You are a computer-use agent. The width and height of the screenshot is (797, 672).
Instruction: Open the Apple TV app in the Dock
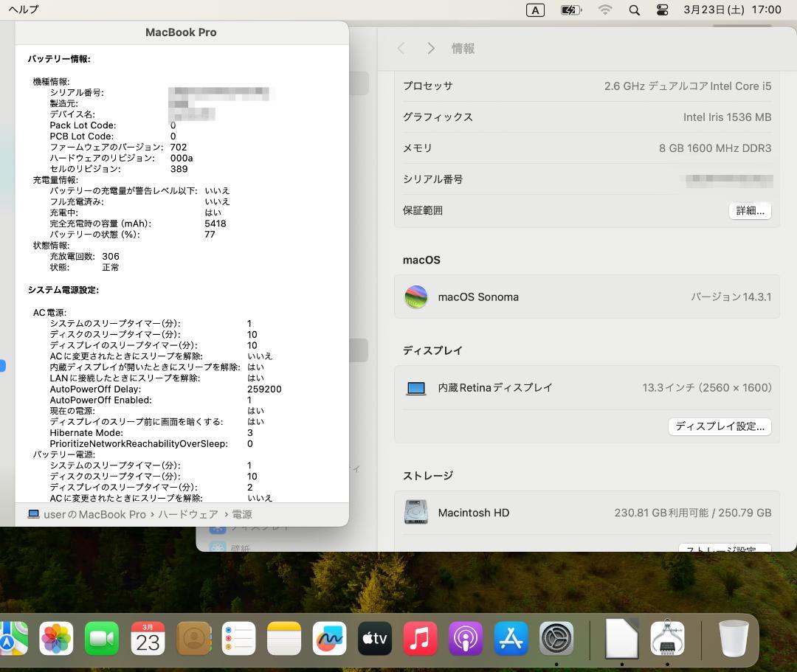point(375,639)
